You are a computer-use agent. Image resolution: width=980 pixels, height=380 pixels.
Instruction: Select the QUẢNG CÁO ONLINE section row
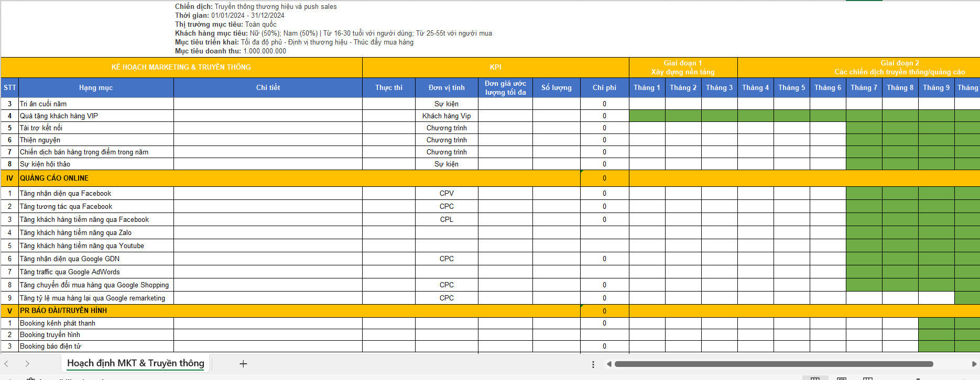pyautogui.click(x=54, y=178)
